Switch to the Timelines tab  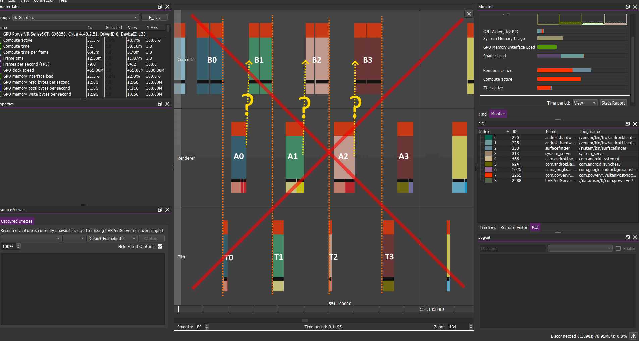pyautogui.click(x=488, y=227)
